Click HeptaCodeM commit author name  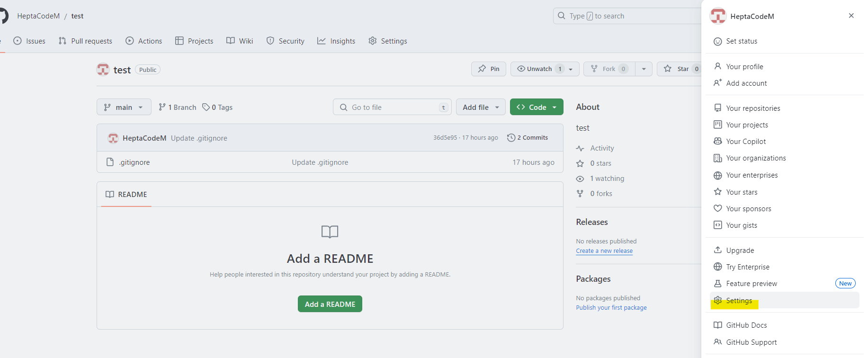pyautogui.click(x=144, y=138)
